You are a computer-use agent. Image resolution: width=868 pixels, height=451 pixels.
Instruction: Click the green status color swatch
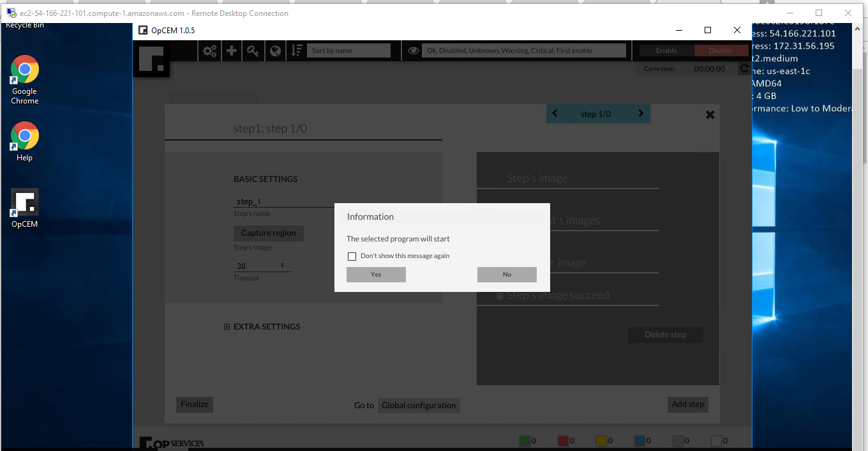[525, 441]
